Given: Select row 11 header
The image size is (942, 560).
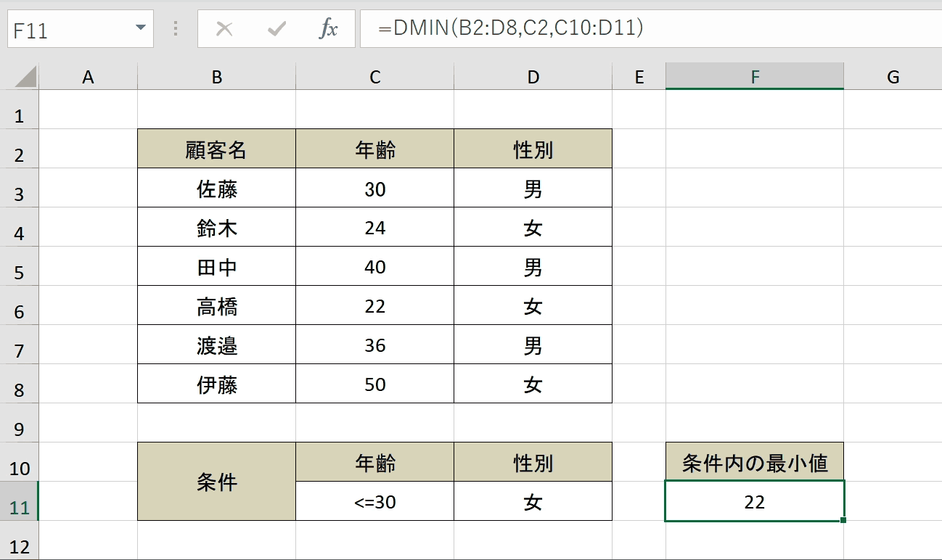Looking at the screenshot, I should point(20,501).
